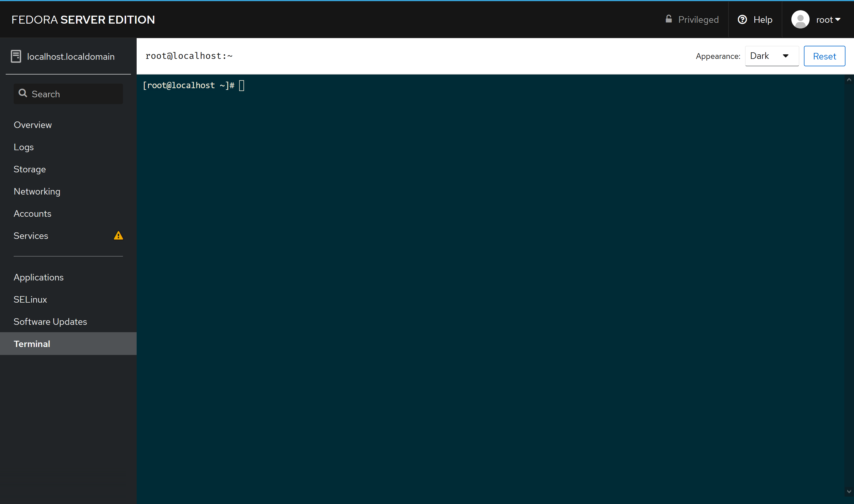
Task: Click the root user avatar icon
Action: tap(800, 19)
